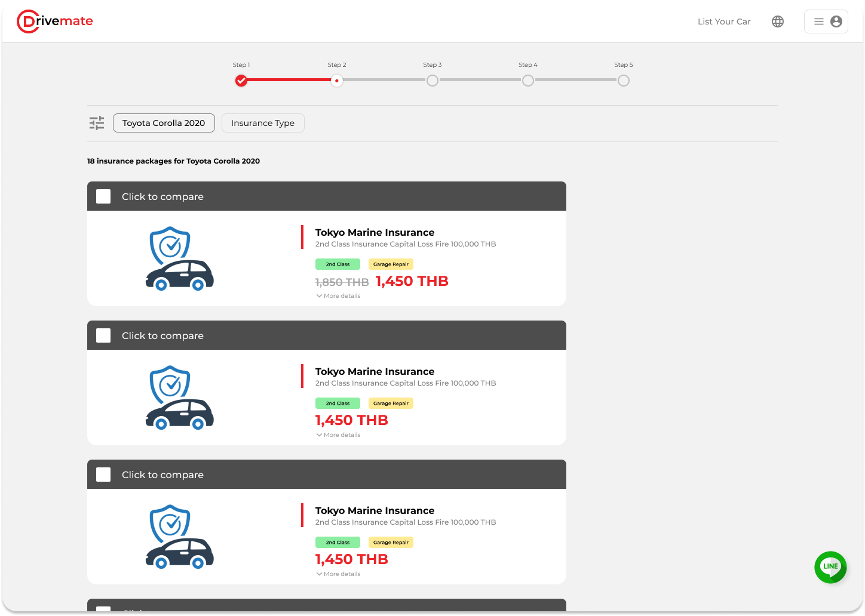Click the third card's Click to compare label
865x616 pixels.
tap(162, 475)
